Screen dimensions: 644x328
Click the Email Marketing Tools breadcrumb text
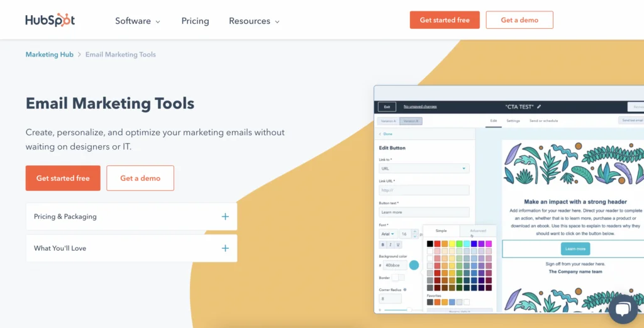[120, 55]
